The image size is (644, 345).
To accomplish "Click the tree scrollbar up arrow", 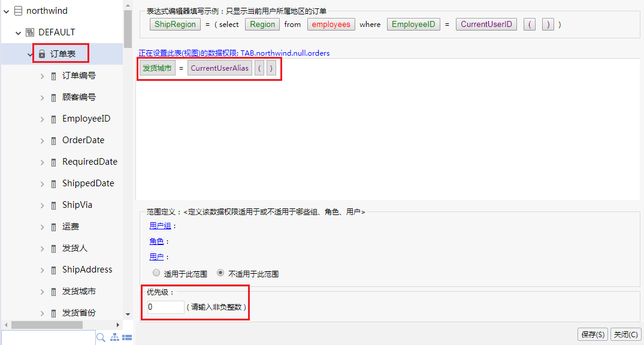I will click(x=128, y=5).
